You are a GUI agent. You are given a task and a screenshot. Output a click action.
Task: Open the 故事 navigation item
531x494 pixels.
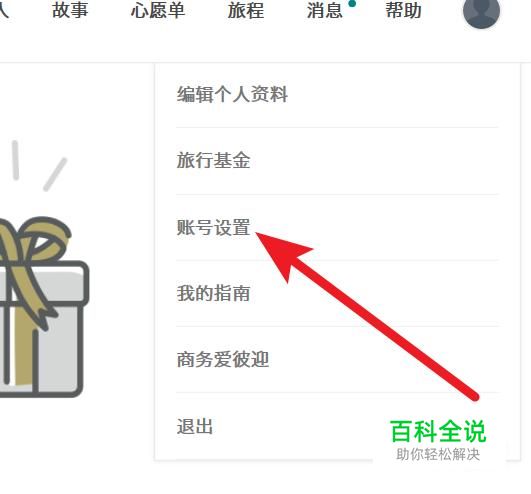pos(70,10)
